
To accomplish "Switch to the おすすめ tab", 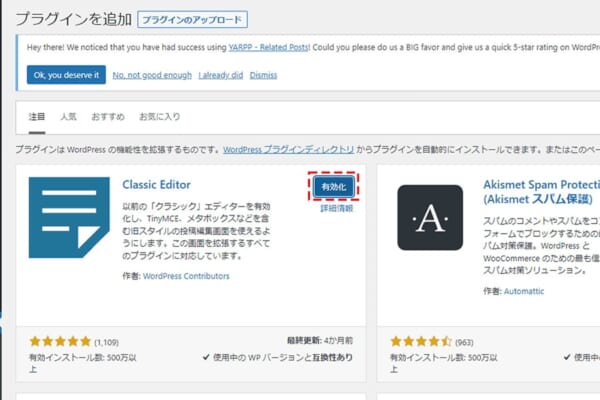I will pos(108,117).
